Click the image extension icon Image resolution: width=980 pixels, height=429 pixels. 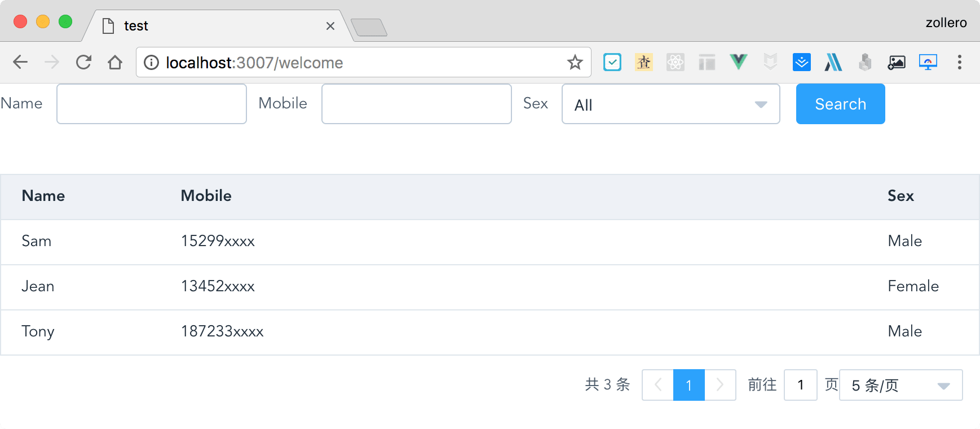896,62
